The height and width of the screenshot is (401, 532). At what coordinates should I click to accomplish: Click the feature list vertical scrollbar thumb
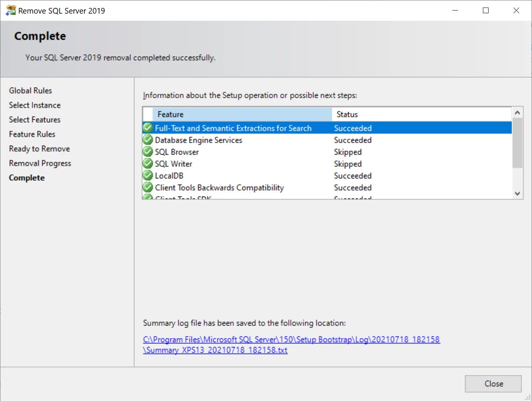517,143
